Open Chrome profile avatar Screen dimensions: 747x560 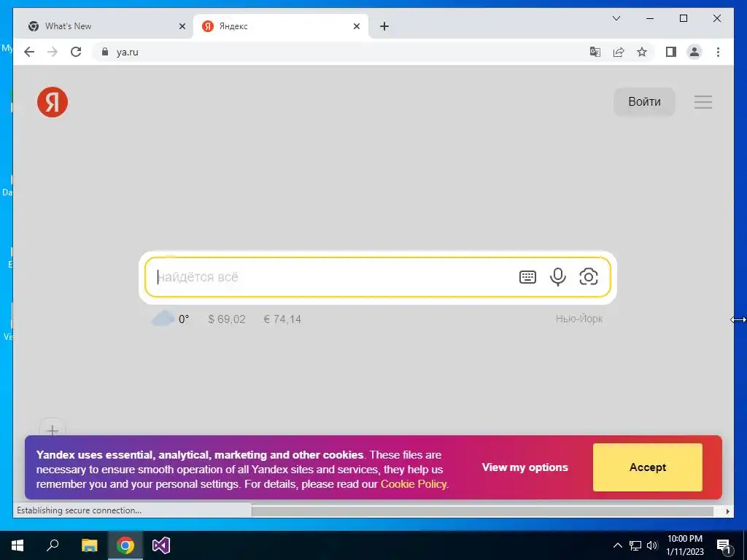click(694, 52)
